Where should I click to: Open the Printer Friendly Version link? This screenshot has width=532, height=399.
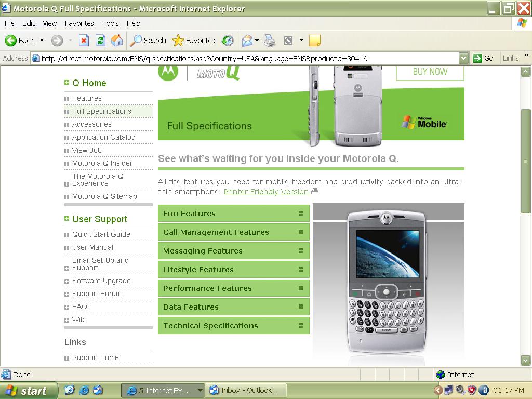(x=267, y=192)
